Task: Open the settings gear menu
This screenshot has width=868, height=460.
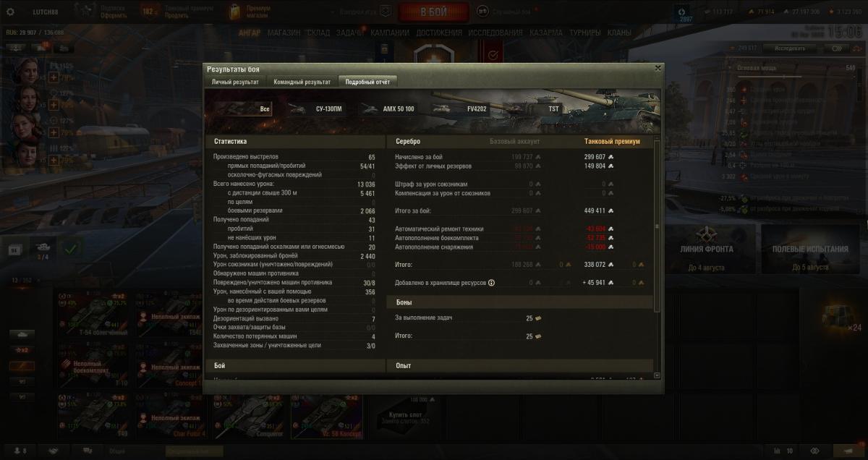Action: (10, 12)
